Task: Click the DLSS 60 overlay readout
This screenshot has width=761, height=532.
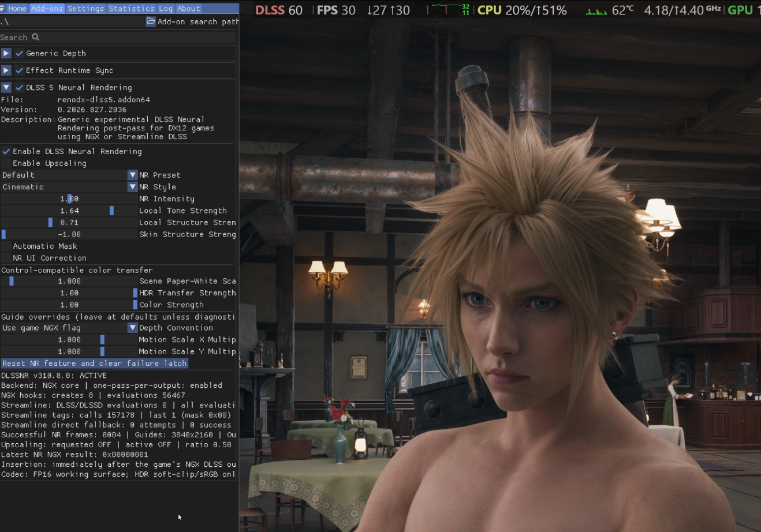Action: point(279,10)
